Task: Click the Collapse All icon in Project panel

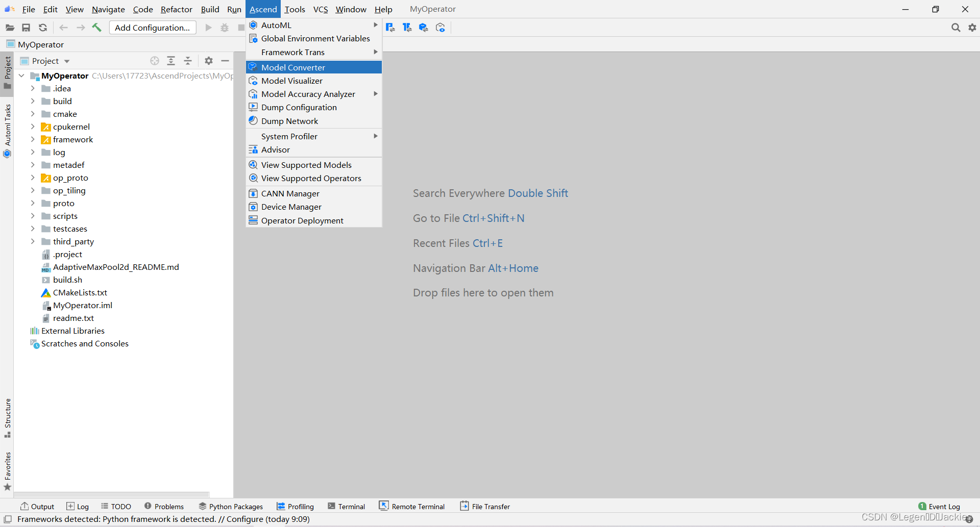Action: click(188, 61)
